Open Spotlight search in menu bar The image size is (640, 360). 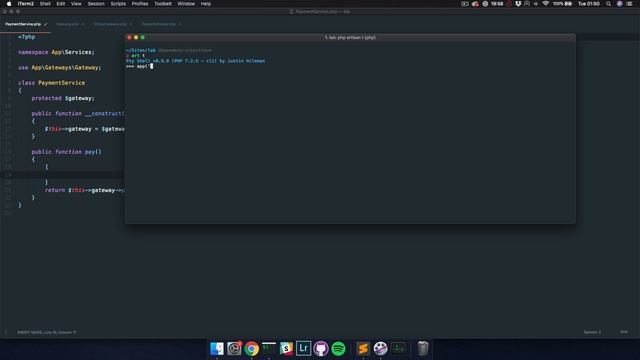(x=608, y=4)
